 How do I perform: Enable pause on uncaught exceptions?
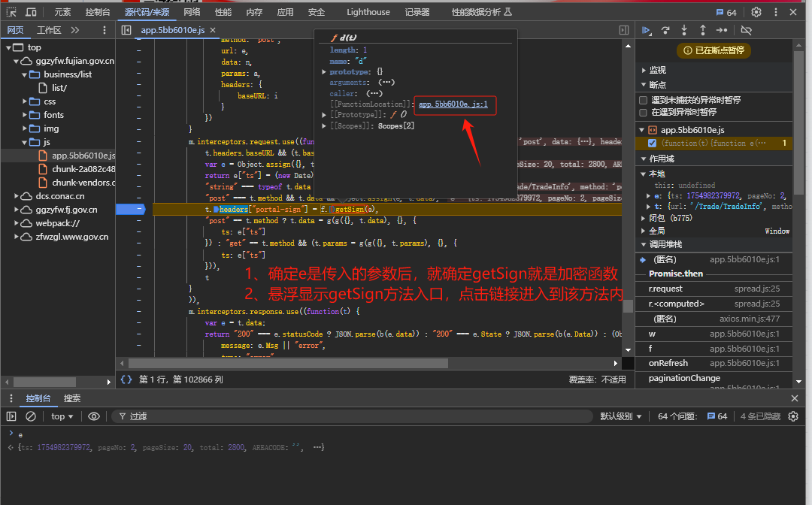643,100
